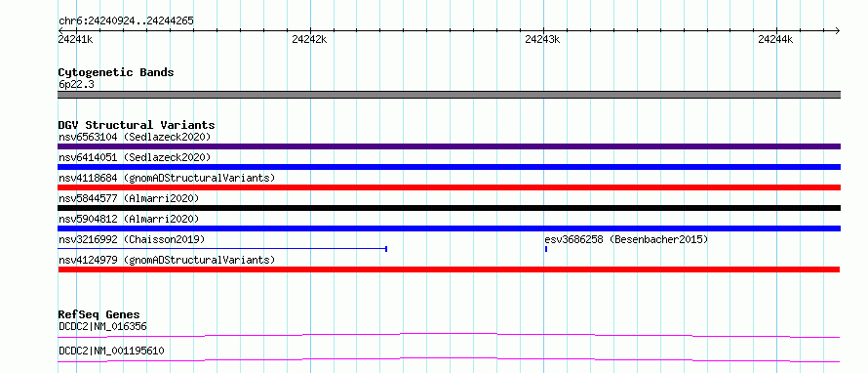Image resolution: width=868 pixels, height=373 pixels.
Task: Select the red nsv4118684 variant bar
Action: point(450,187)
